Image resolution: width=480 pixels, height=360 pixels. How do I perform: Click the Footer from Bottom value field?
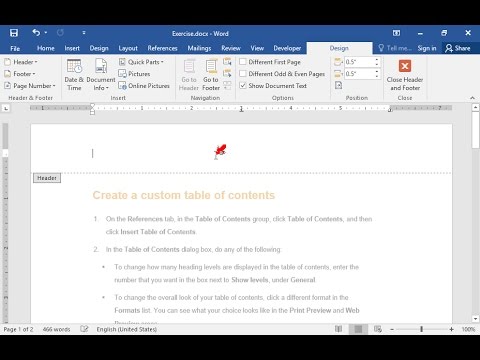(x=359, y=74)
